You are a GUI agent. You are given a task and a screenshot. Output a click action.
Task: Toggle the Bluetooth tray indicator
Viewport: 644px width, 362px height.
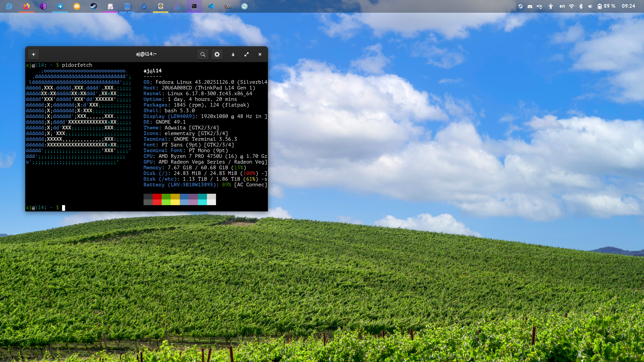(x=581, y=6)
